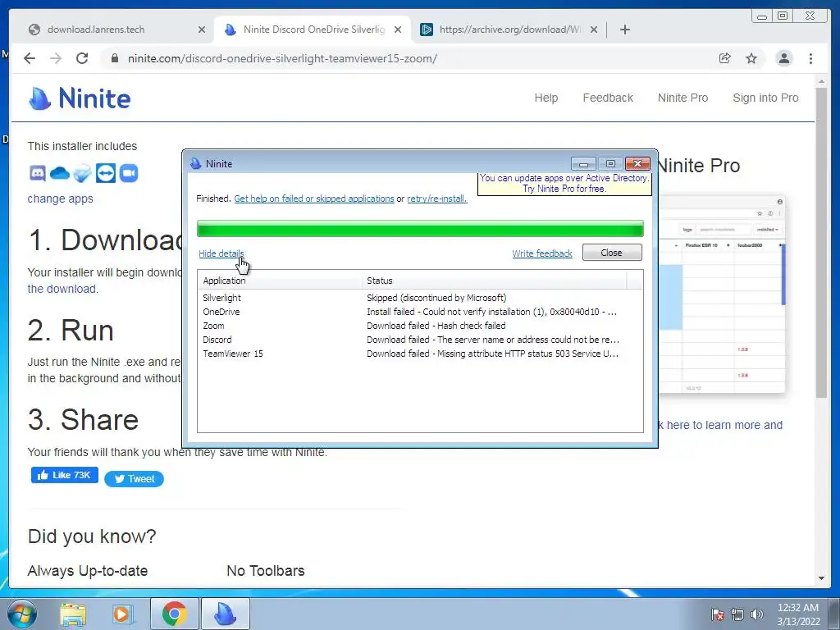Click the OneDrive cloud icon under installer includes
840x630 pixels.
60,173
